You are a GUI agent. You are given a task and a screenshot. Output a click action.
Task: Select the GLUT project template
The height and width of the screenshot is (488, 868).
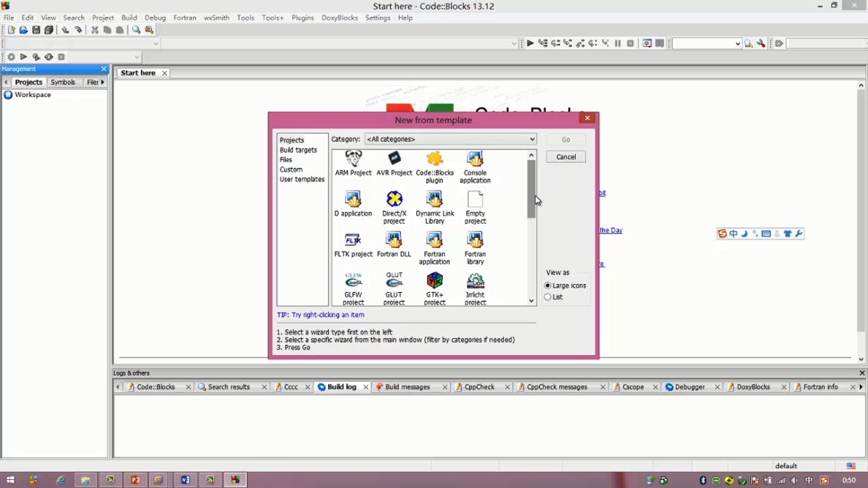point(394,289)
